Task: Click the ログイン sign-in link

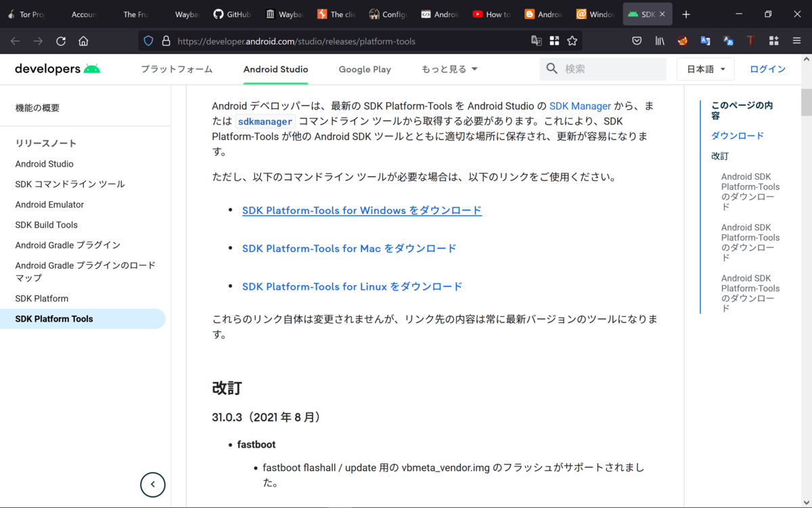Action: [x=768, y=69]
